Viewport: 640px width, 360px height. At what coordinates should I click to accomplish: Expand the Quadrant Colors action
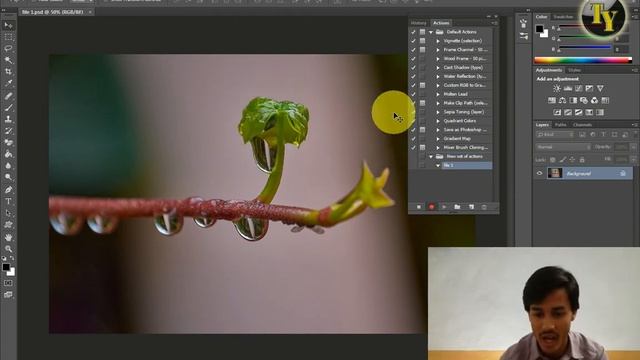click(x=438, y=121)
